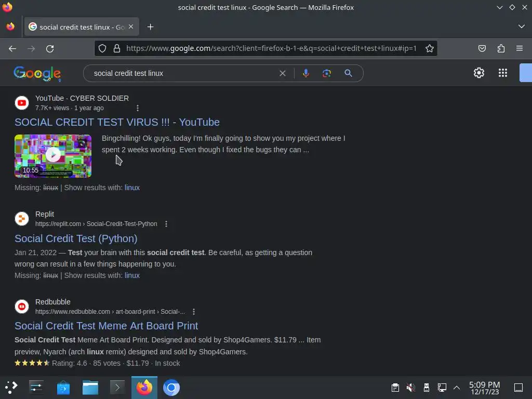532x399 pixels.
Task: Click the replit.com breadcrumb URL
Action: click(x=96, y=224)
